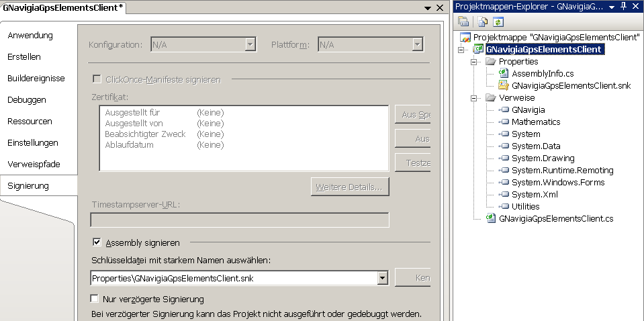Image resolution: width=644 pixels, height=321 pixels.
Task: Click the GNavigia reference icon
Action: point(504,110)
